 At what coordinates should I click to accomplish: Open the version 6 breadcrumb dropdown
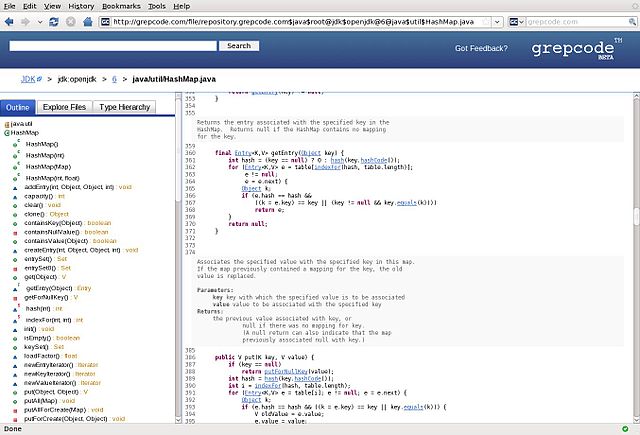click(126, 78)
